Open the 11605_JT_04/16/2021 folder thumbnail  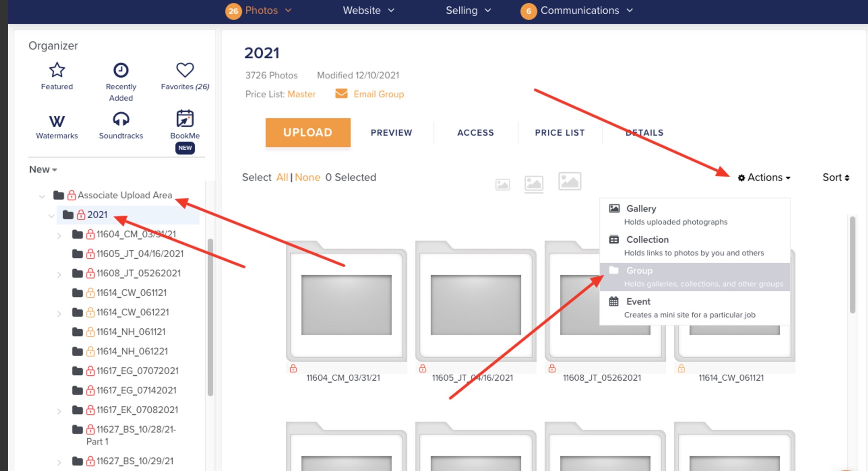[476, 302]
